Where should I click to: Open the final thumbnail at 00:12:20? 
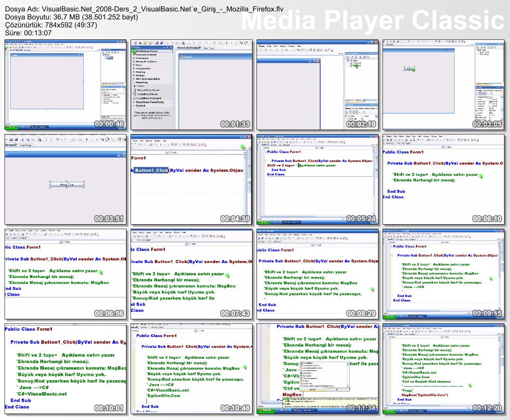(443, 369)
